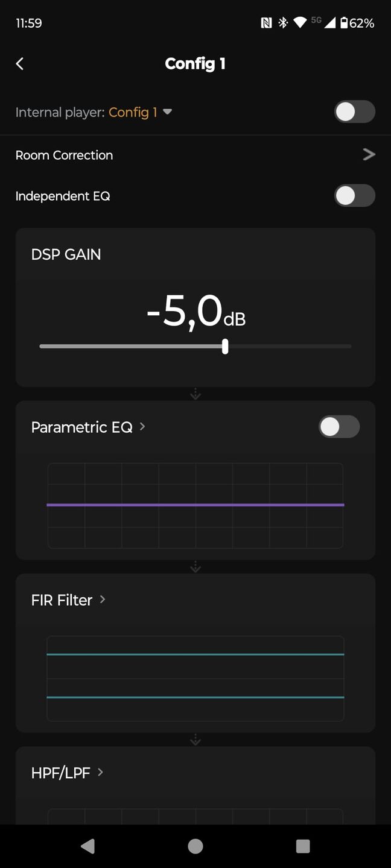Enable the Parametric EQ toggle
This screenshot has width=391, height=868.
[339, 427]
